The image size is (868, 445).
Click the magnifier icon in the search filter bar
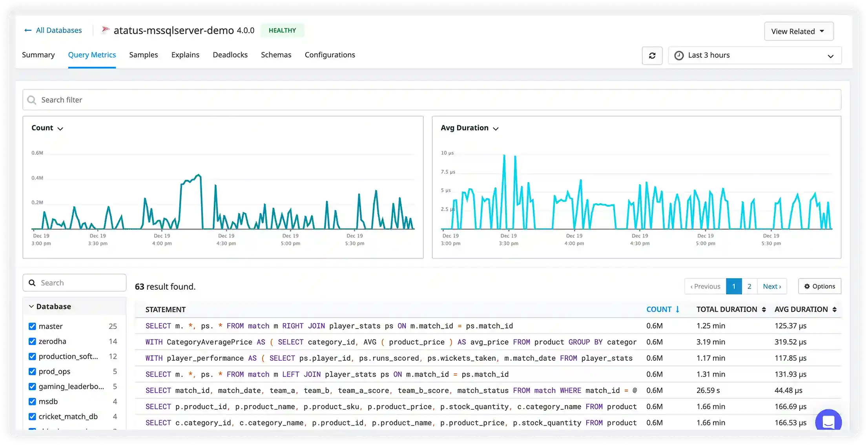pos(32,100)
